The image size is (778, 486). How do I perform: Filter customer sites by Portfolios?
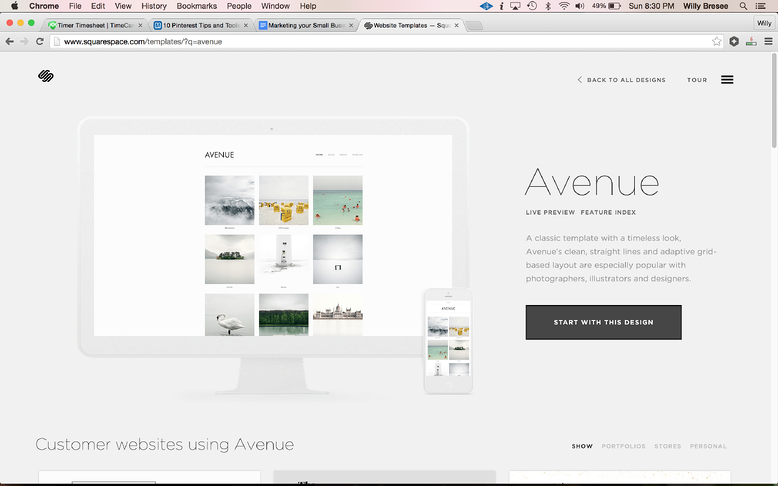coord(624,446)
